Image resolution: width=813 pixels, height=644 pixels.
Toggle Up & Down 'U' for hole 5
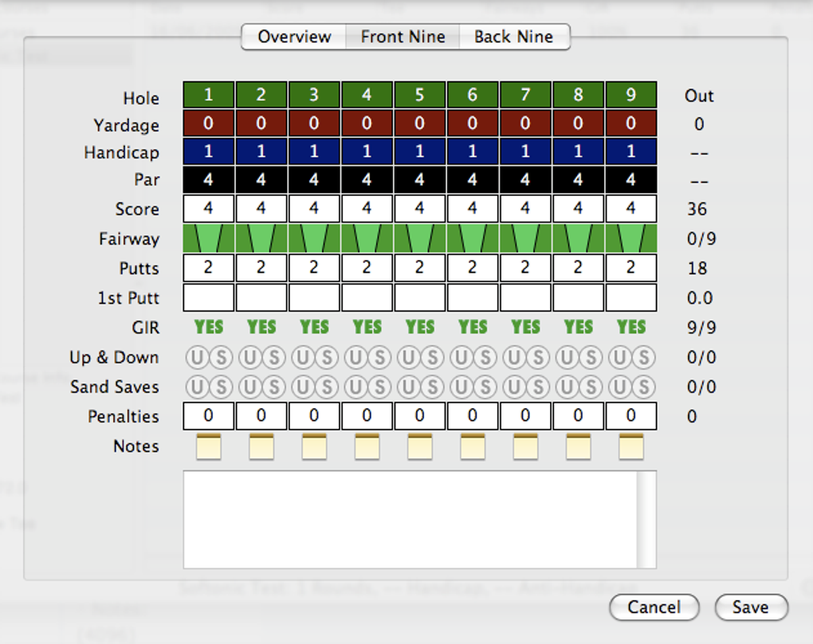tap(409, 357)
